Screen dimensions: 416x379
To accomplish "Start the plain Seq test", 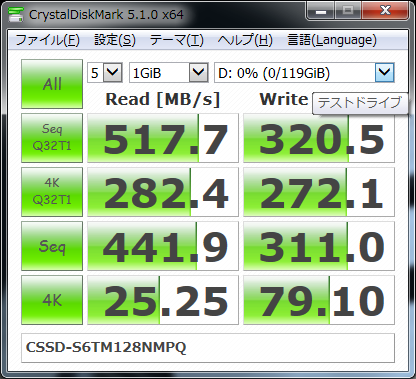I will (52, 246).
